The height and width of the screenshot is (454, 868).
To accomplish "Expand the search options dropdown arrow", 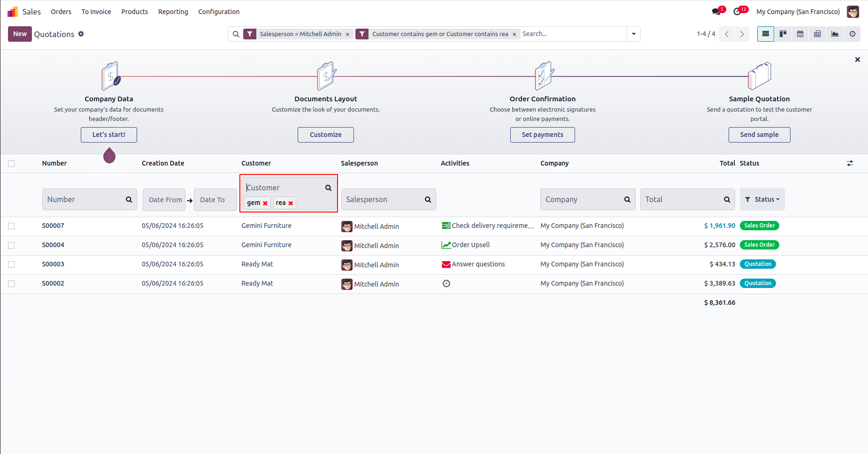I will click(x=634, y=34).
